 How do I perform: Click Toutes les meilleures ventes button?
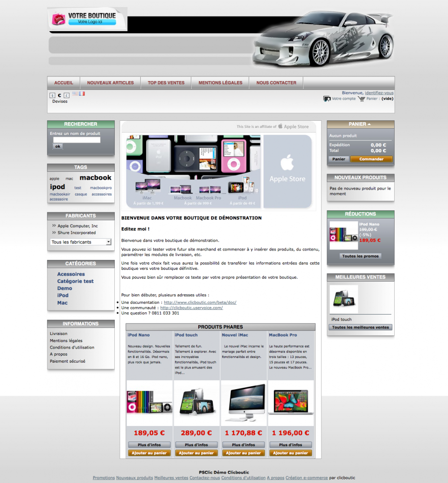(360, 327)
